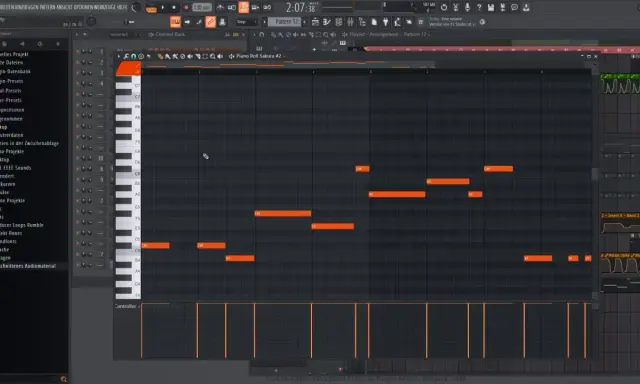
Task: Select the piano roll mute tool
Action: (x=190, y=56)
